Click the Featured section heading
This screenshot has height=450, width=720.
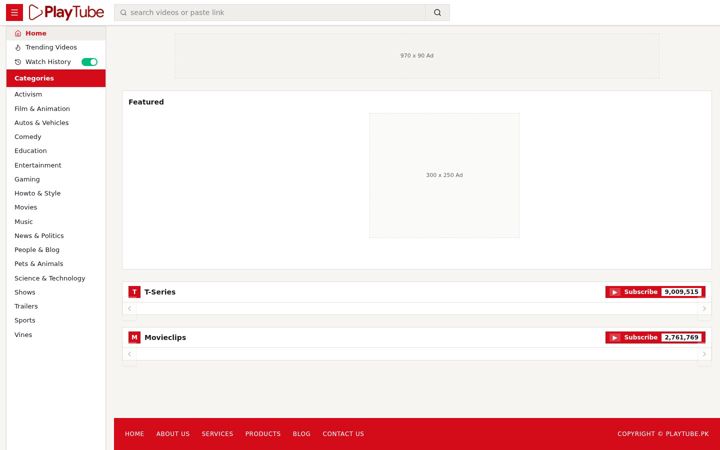(146, 102)
